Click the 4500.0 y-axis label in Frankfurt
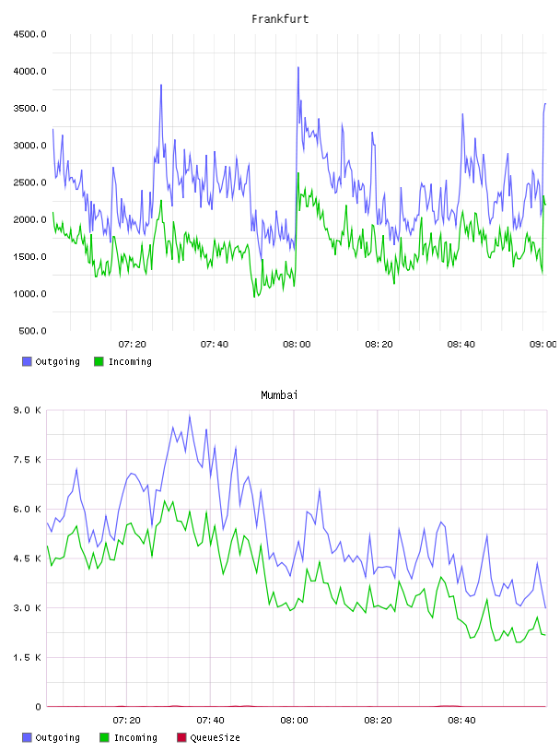The height and width of the screenshot is (752, 560). coord(29,34)
